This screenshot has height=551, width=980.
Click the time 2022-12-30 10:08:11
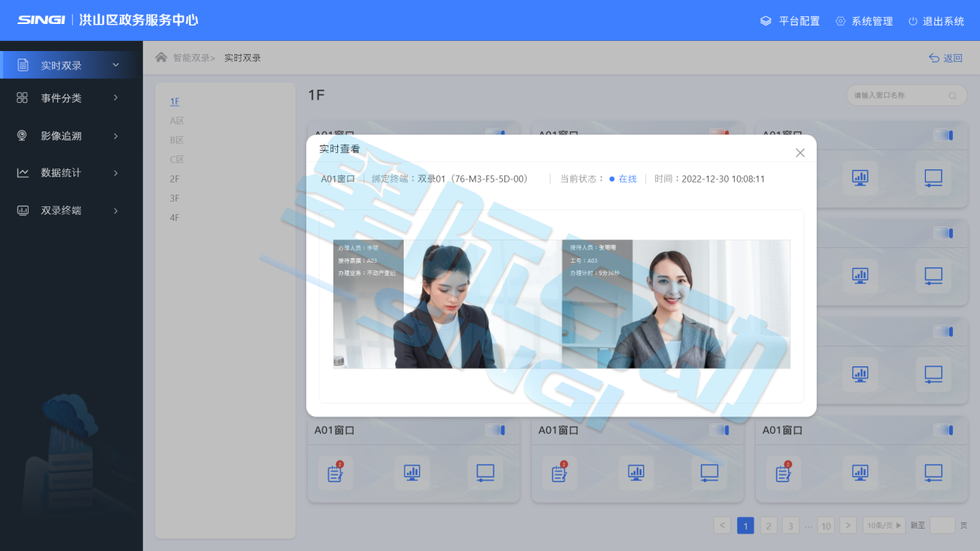tap(723, 179)
